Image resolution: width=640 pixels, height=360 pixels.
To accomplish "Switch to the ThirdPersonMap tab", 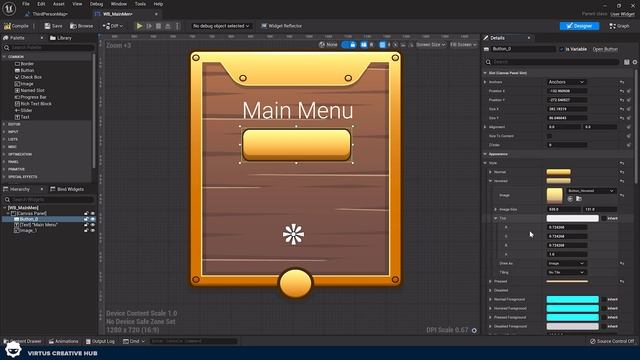I will 50,14.
